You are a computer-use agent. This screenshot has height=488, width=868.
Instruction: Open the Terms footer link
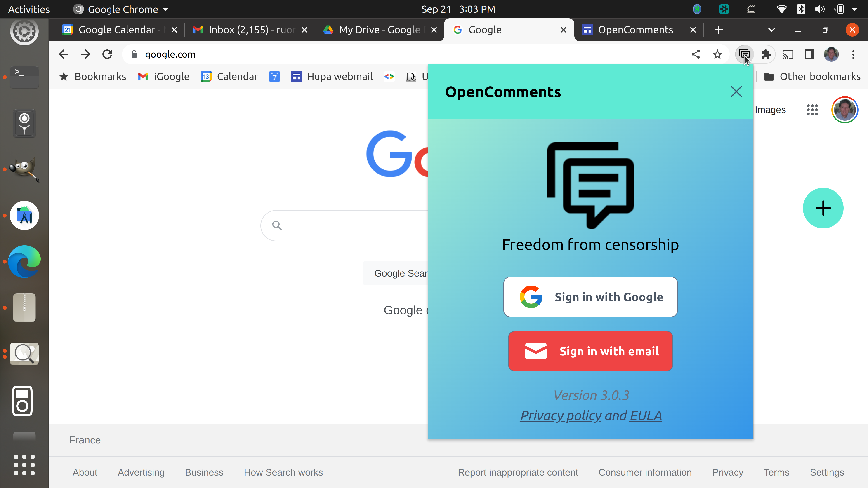776,472
